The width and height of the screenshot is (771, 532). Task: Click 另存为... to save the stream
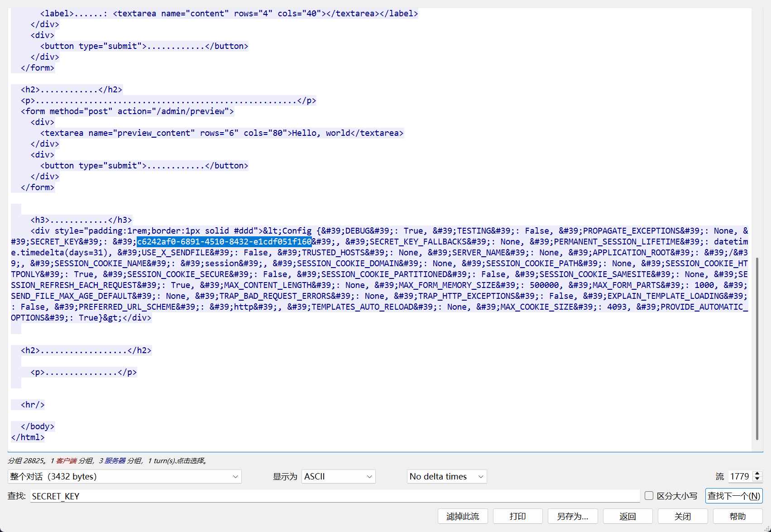tap(572, 516)
